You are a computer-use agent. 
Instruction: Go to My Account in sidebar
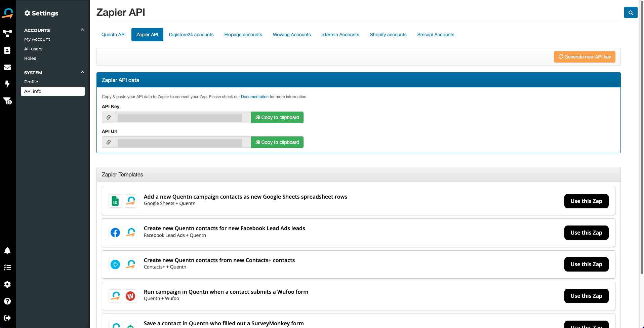[37, 39]
